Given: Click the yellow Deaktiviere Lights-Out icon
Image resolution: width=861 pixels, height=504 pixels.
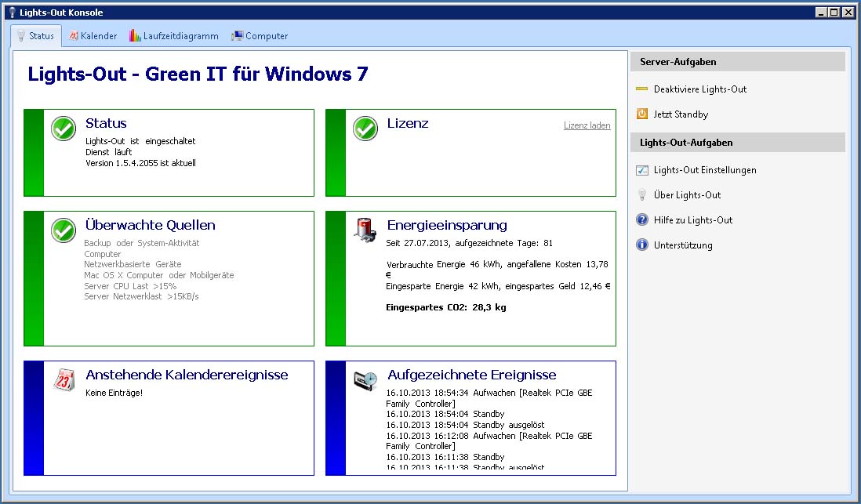Looking at the screenshot, I should point(642,89).
